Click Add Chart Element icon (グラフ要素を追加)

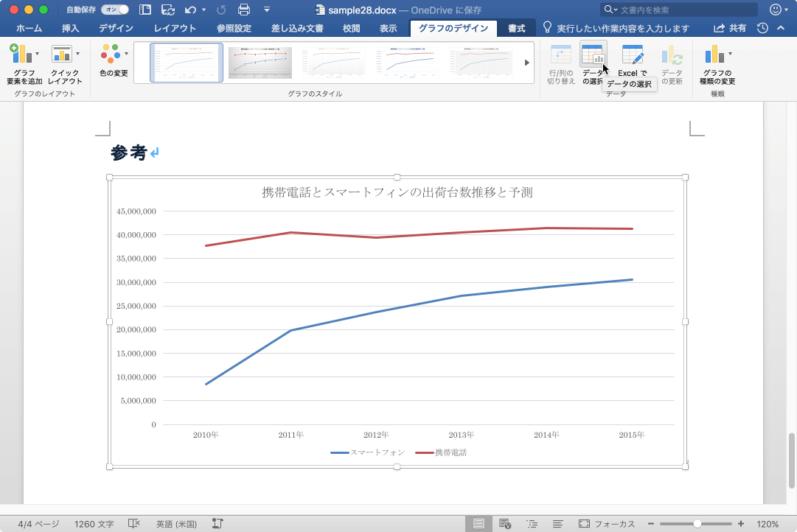[x=21, y=54]
